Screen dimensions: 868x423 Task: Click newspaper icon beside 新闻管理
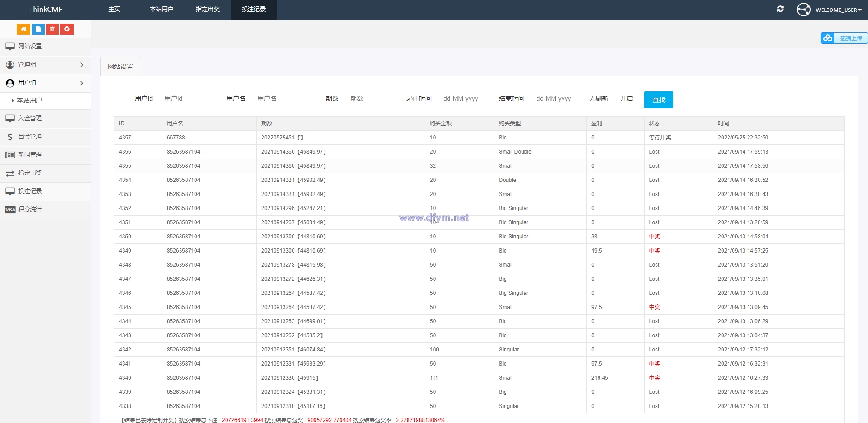10,155
